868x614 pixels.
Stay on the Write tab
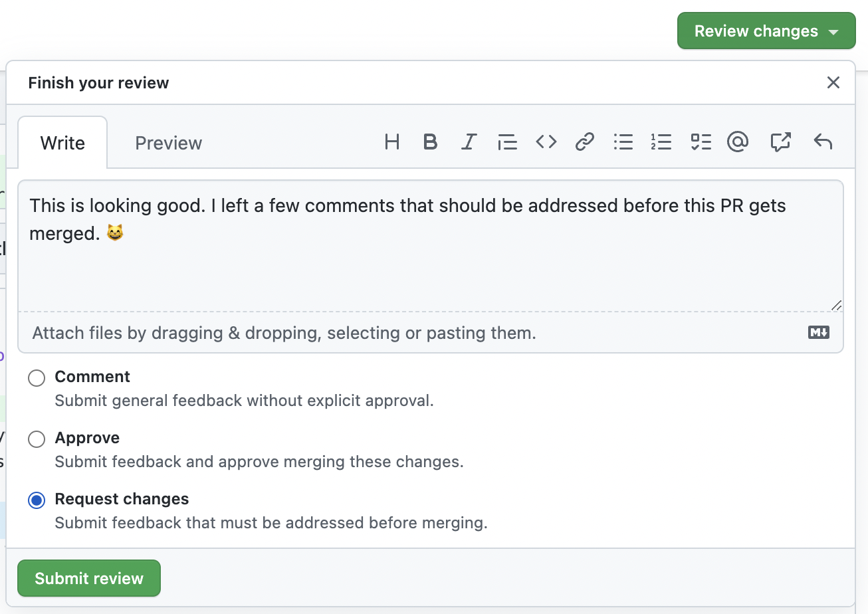point(62,142)
